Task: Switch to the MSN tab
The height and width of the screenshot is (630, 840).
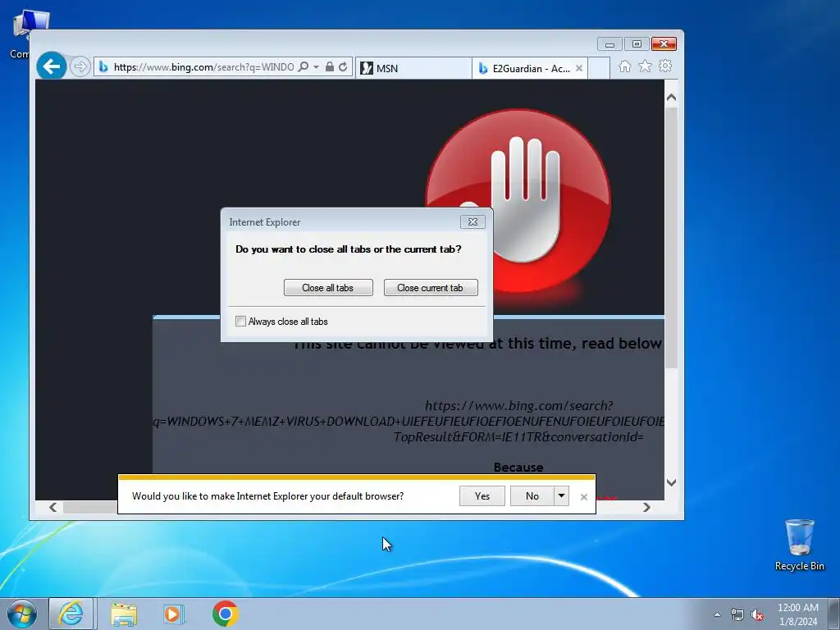Action: [x=413, y=68]
